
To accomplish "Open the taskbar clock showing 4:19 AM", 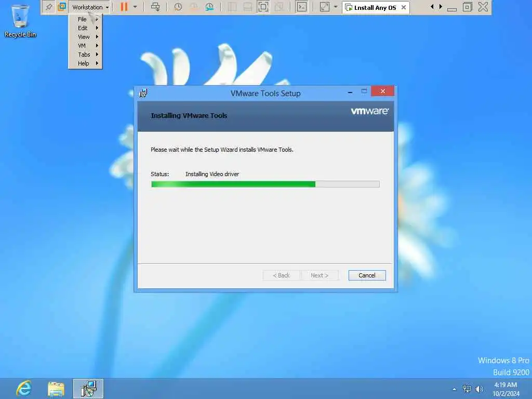I will pos(506,389).
